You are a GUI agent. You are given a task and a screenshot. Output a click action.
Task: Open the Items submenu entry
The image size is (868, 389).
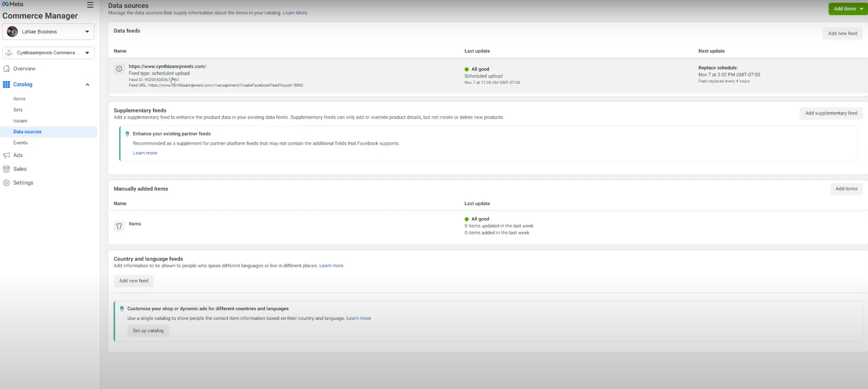19,99
